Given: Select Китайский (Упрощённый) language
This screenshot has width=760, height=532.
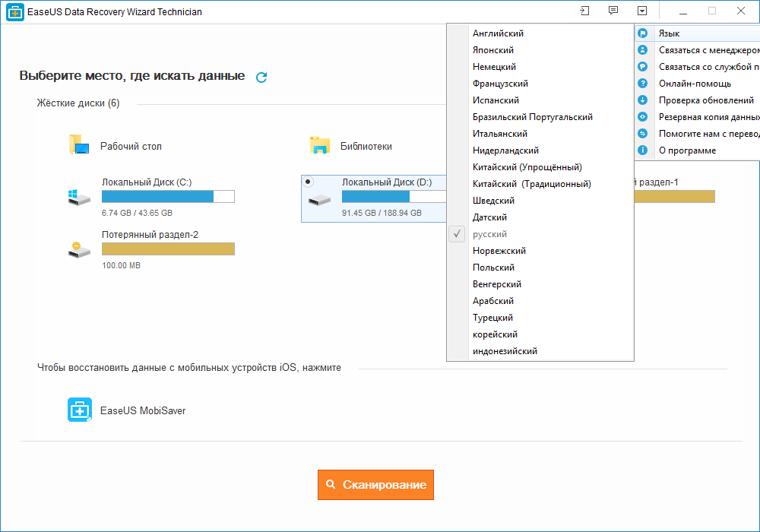Looking at the screenshot, I should click(540, 167).
